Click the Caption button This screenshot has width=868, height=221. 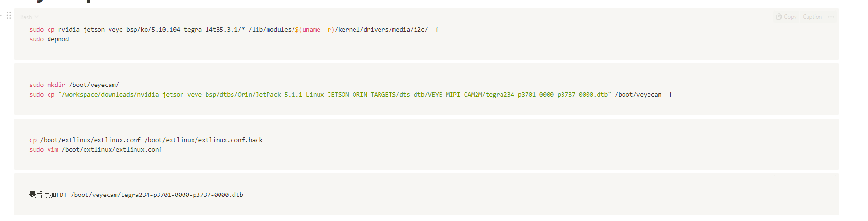coord(812,17)
